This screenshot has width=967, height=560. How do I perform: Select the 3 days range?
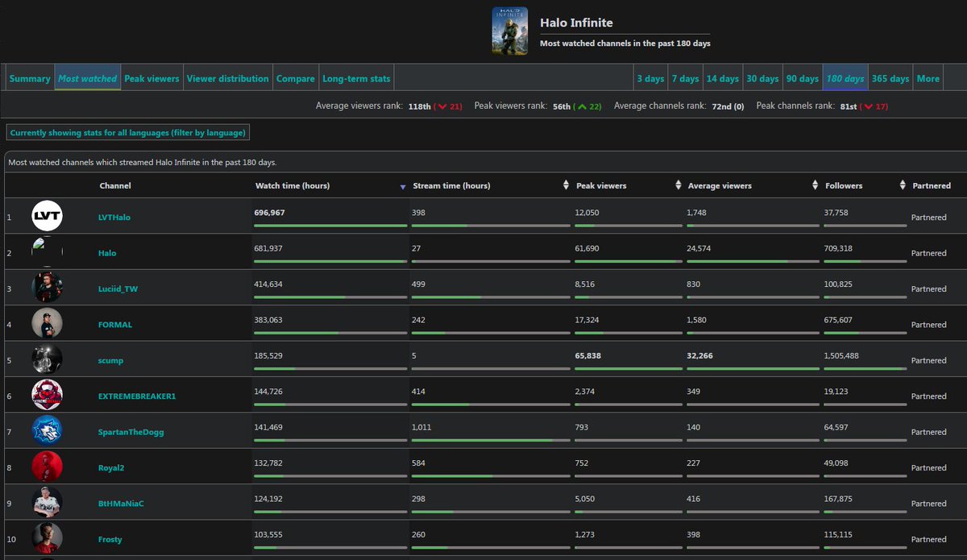pos(650,78)
